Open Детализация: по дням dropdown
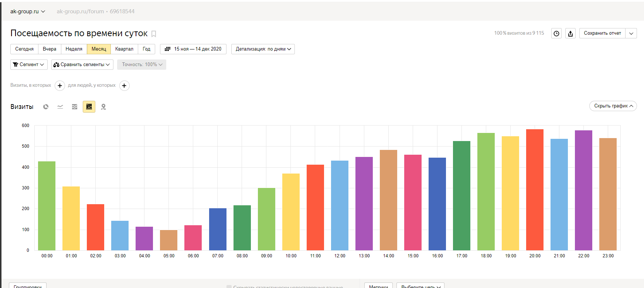Viewport: 644px width, 288px height. point(263,49)
